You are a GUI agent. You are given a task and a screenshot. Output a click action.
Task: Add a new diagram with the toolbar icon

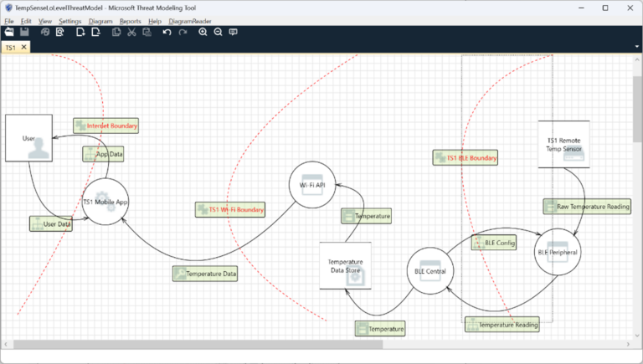pyautogui.click(x=80, y=32)
